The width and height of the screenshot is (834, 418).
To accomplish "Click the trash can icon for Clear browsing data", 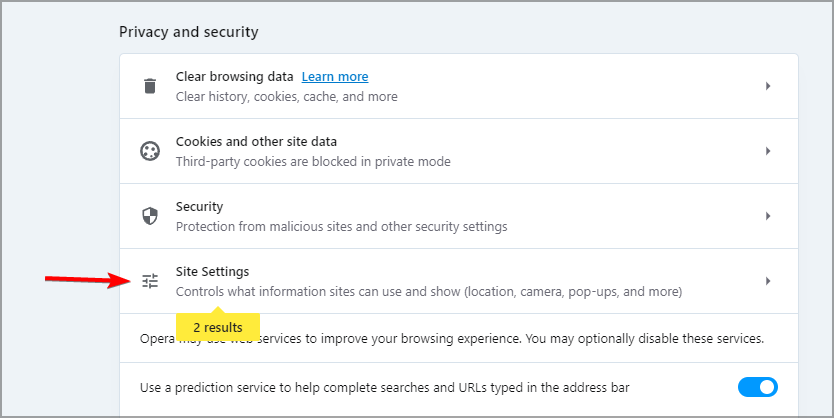I will [150, 86].
